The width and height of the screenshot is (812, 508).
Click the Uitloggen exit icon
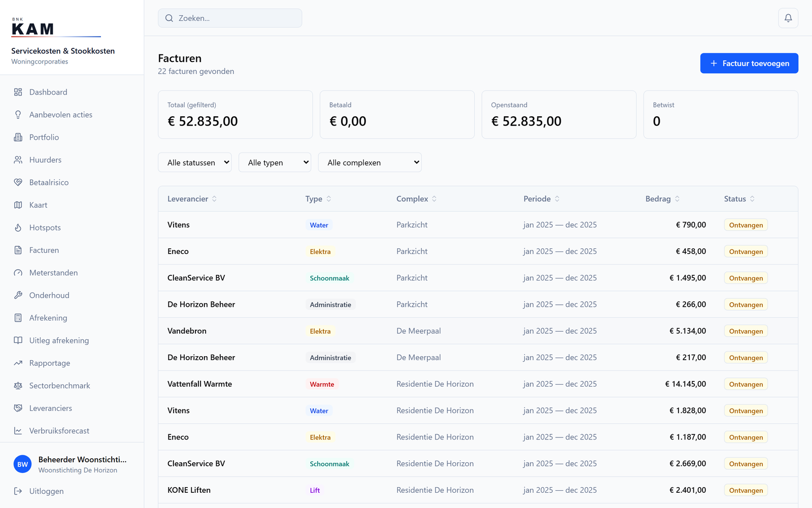(18, 491)
